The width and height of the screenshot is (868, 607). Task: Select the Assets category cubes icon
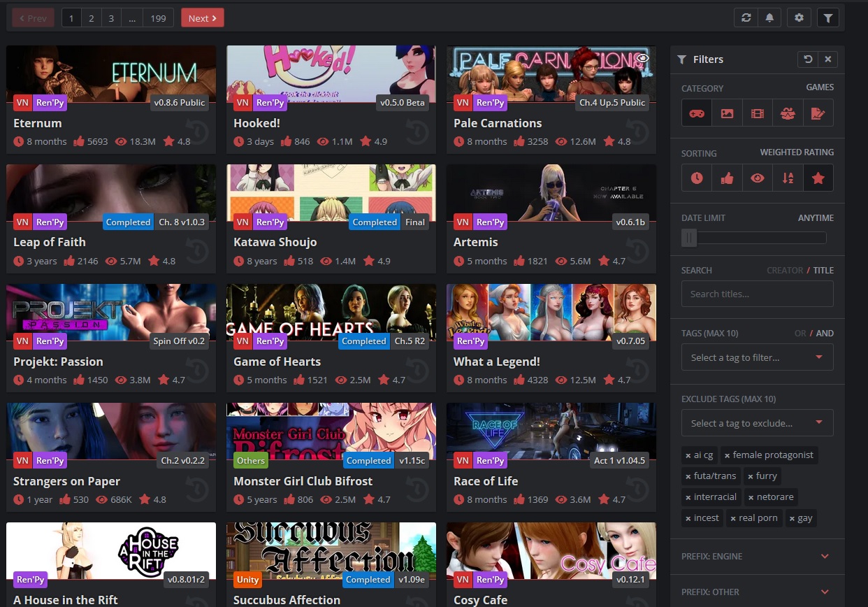(x=788, y=113)
